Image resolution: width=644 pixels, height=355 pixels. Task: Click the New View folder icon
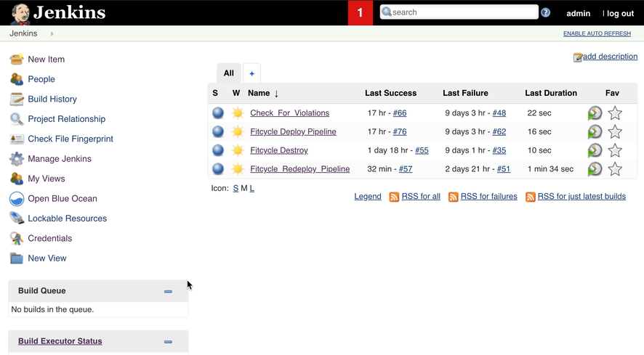(x=17, y=258)
